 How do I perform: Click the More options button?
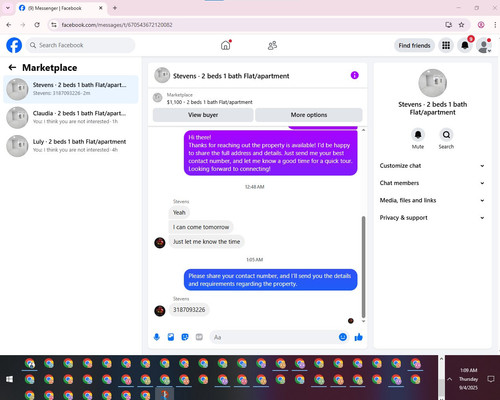pos(309,115)
